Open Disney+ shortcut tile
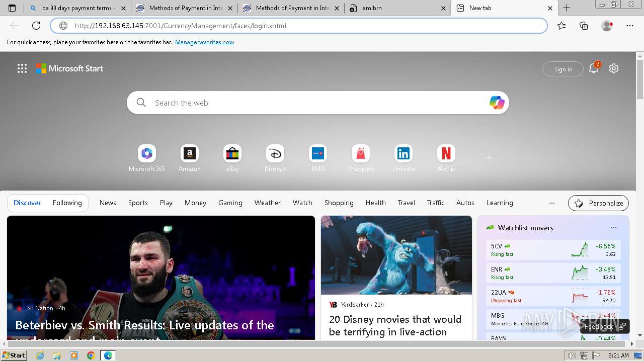Screen dimensions: 644x362 pyautogui.click(x=275, y=158)
